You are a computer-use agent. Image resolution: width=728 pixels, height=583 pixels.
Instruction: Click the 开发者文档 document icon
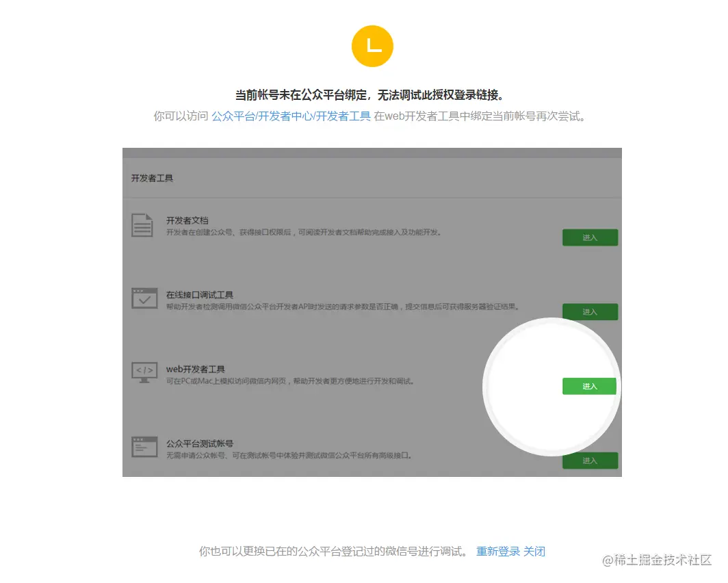click(x=142, y=225)
